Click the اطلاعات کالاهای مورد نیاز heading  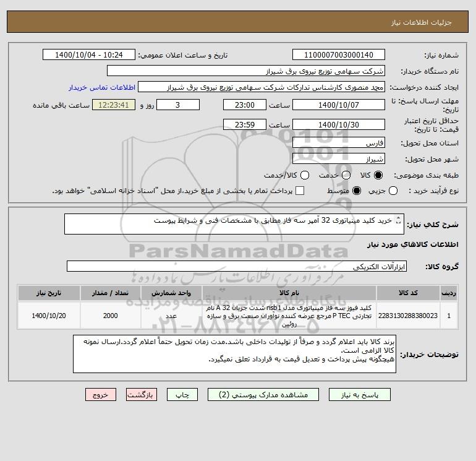(x=413, y=244)
